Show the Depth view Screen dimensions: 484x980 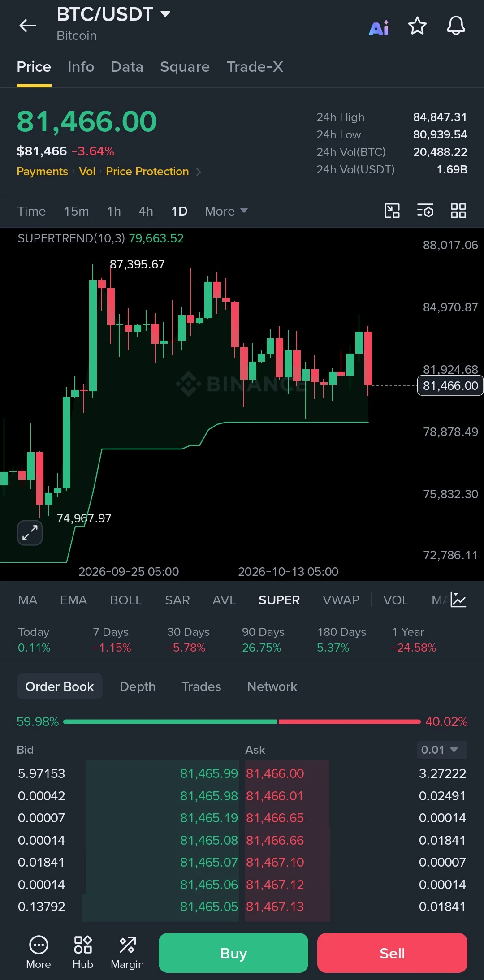138,686
